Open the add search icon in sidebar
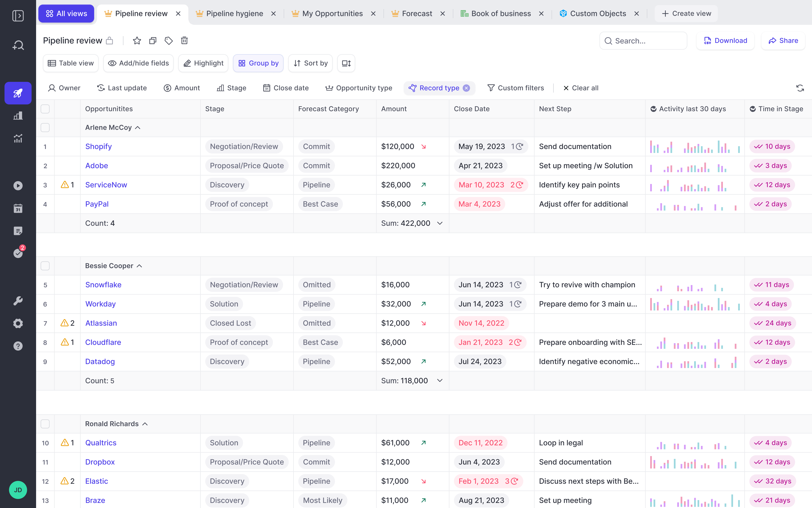 (18, 45)
